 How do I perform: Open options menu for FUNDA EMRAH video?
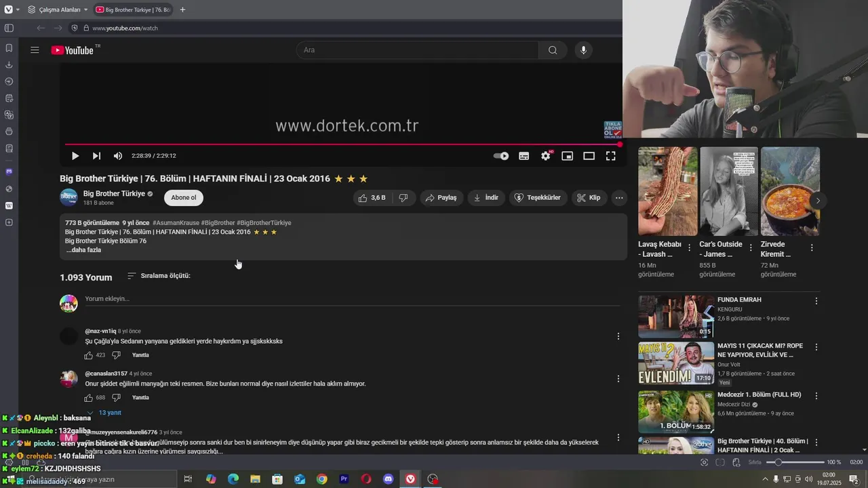tap(816, 301)
